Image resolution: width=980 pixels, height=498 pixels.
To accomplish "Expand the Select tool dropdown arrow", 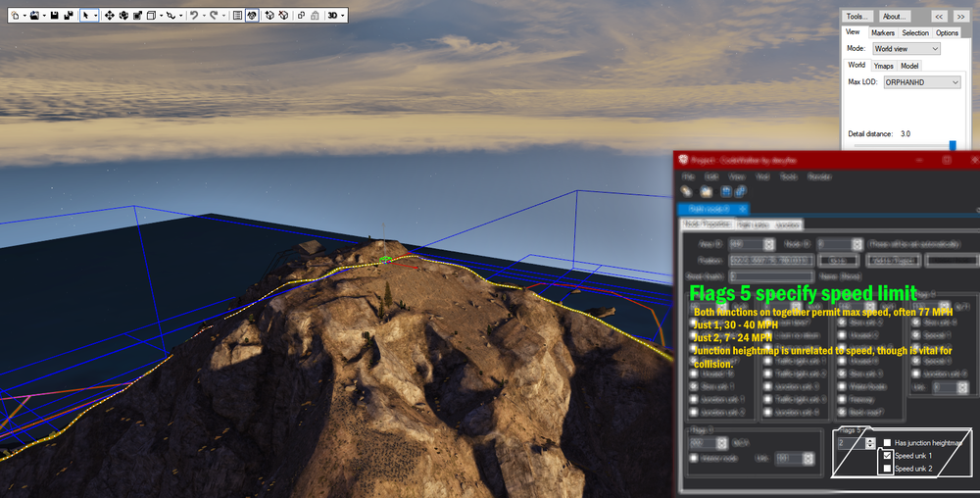I will tap(95, 16).
